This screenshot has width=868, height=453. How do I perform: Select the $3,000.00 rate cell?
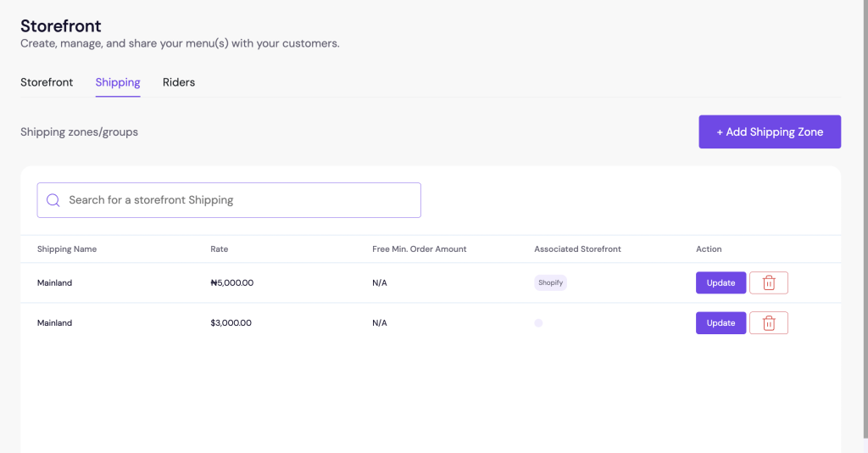[x=231, y=323]
